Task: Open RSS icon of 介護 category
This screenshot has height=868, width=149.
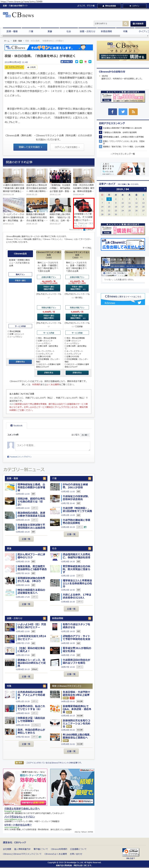Action: [x=90, y=478]
